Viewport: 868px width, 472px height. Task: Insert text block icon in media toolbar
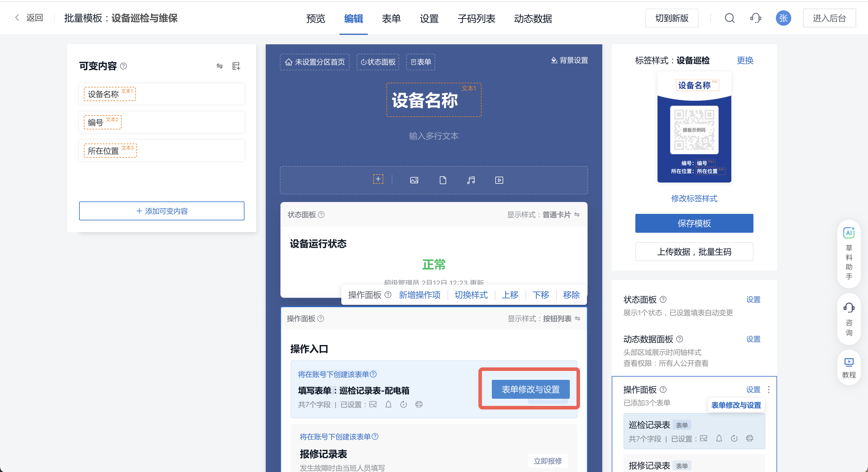[x=378, y=179]
